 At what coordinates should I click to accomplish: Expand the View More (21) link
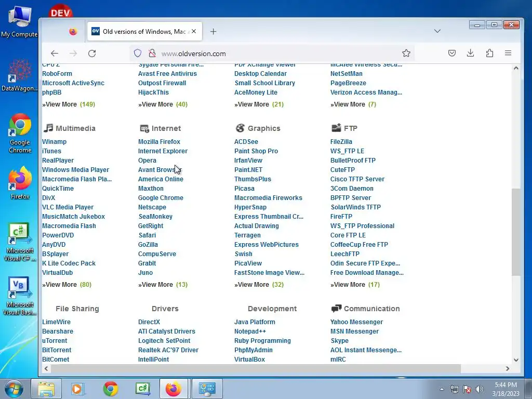[259, 104]
